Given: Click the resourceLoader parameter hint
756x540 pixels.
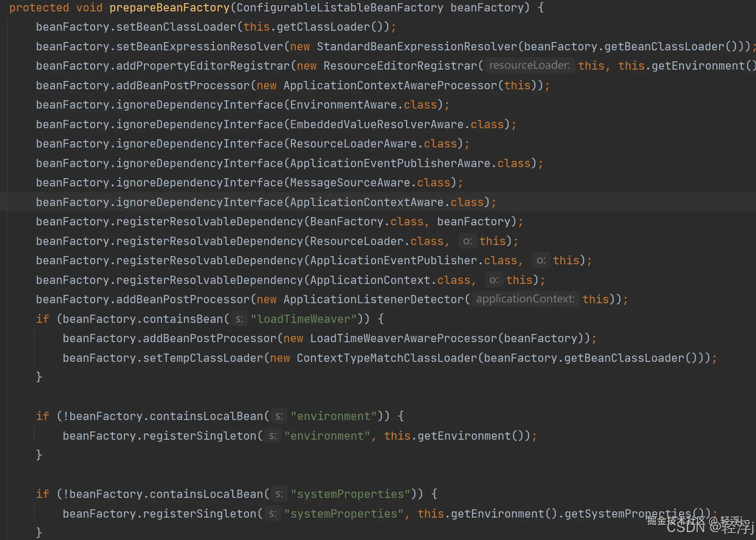Looking at the screenshot, I should [529, 65].
